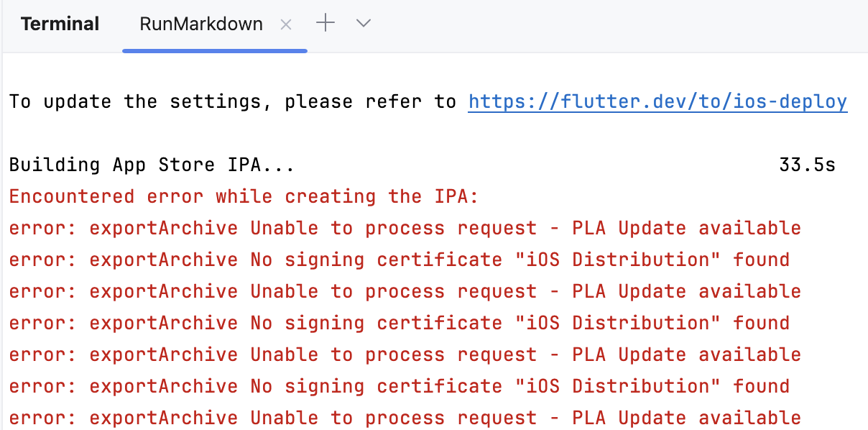Click the second 'PLA Update available' error line
Image resolution: width=868 pixels, height=430 pixels.
[x=405, y=291]
